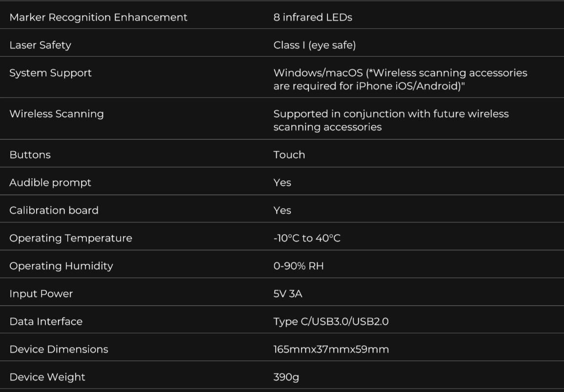564x392 pixels.
Task: Select the 0-90% RH value
Action: pos(298,266)
